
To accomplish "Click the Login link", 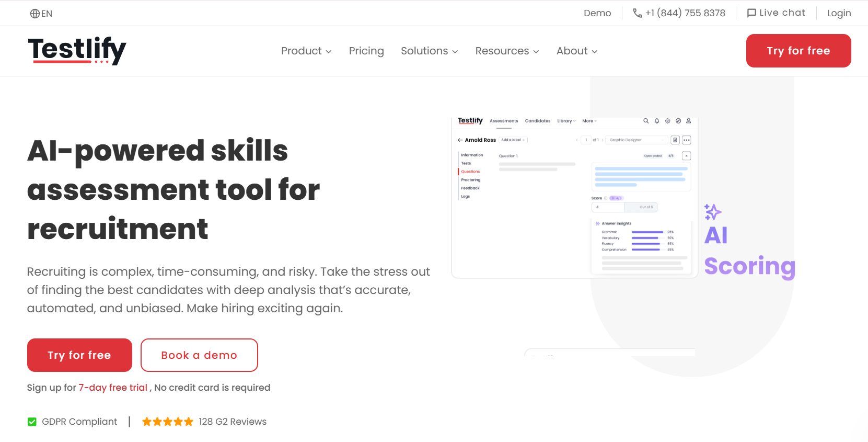I will (x=839, y=13).
